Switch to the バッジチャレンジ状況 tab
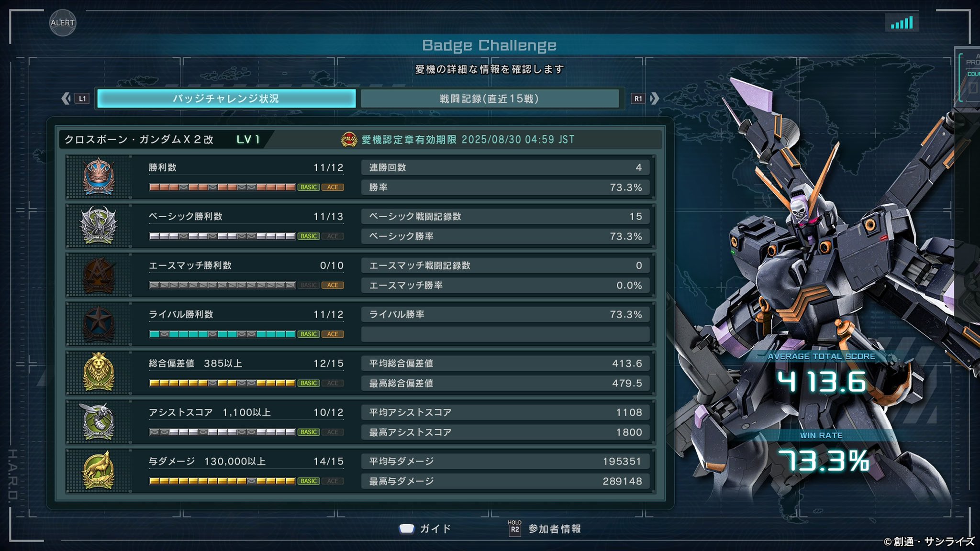980x551 pixels. (x=226, y=99)
